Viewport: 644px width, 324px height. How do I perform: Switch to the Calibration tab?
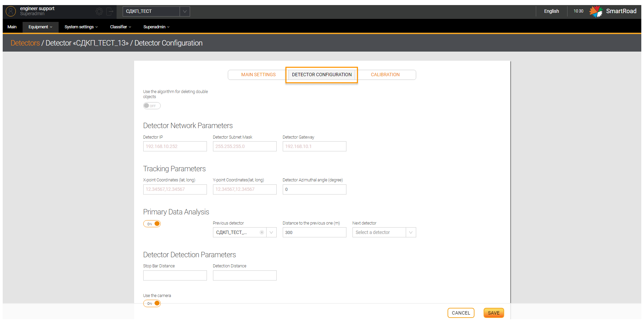(385, 75)
